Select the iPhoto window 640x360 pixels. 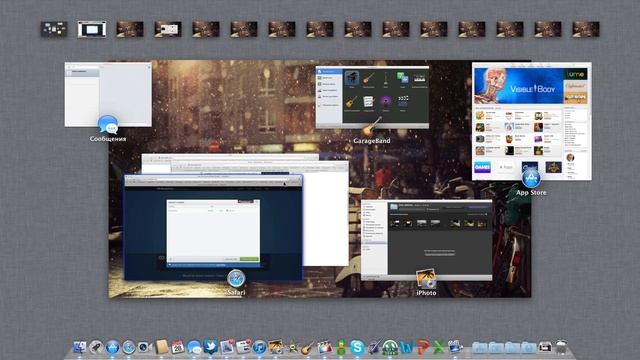(x=427, y=240)
